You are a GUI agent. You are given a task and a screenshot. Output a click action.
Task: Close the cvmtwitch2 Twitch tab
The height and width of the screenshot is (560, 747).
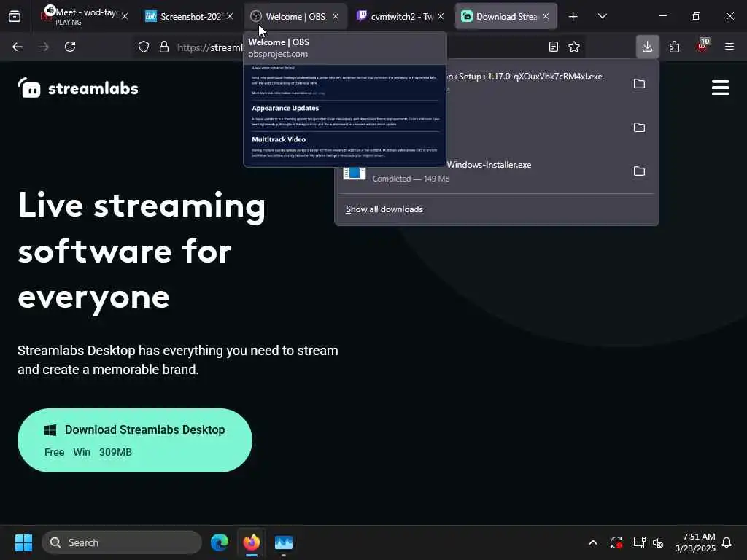pos(441,17)
